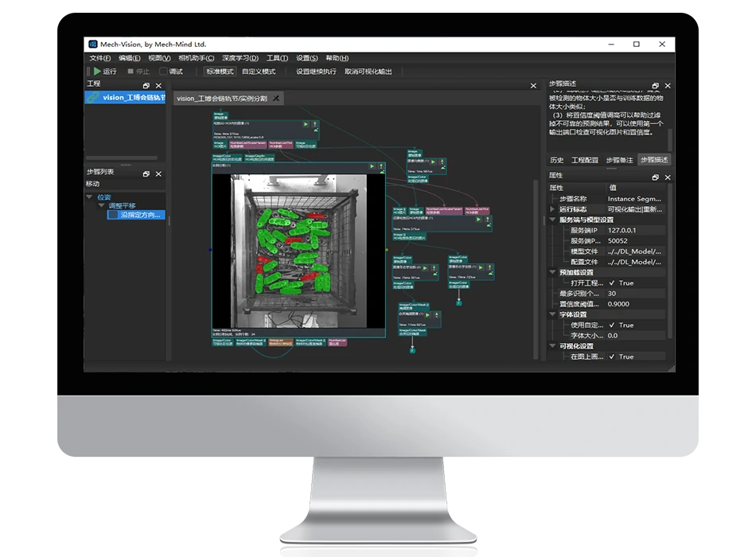Close the 实例分割 graph tab via its X
756x557 pixels.
pyautogui.click(x=276, y=99)
